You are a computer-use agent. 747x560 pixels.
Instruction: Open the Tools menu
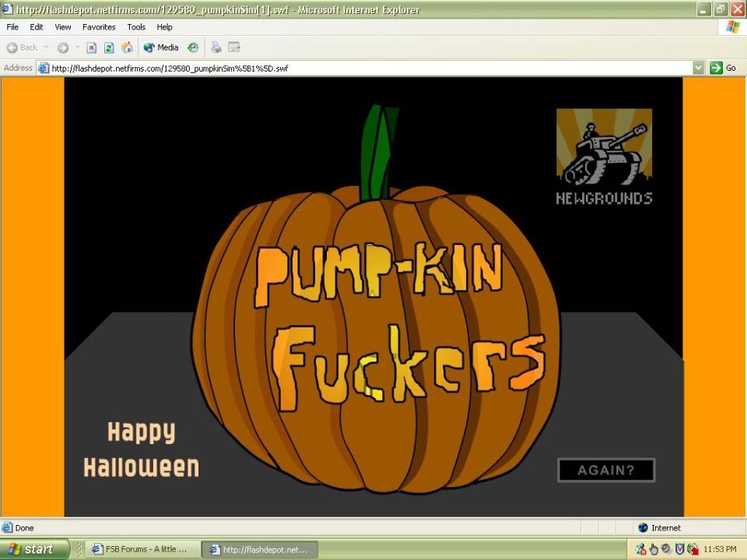pyautogui.click(x=136, y=27)
